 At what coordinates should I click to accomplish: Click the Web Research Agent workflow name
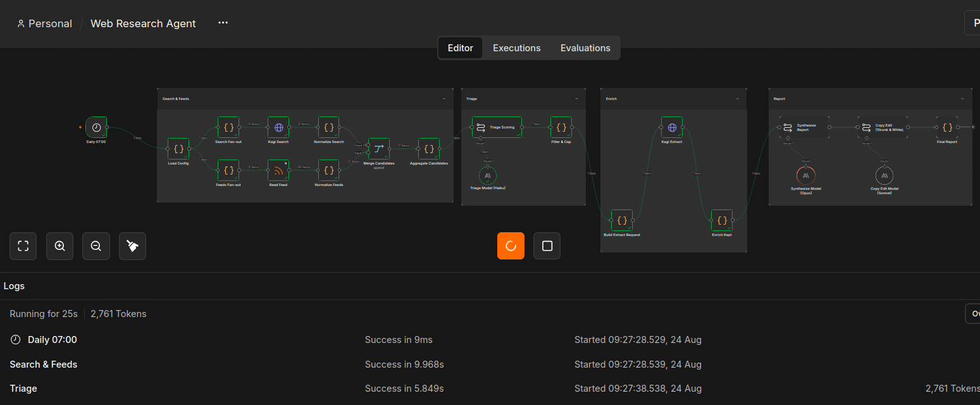tap(143, 23)
